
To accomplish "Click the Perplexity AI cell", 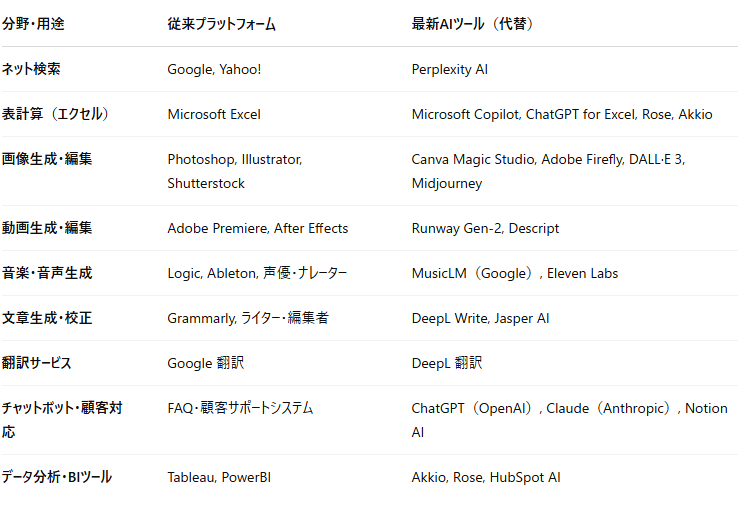I will tap(449, 70).
